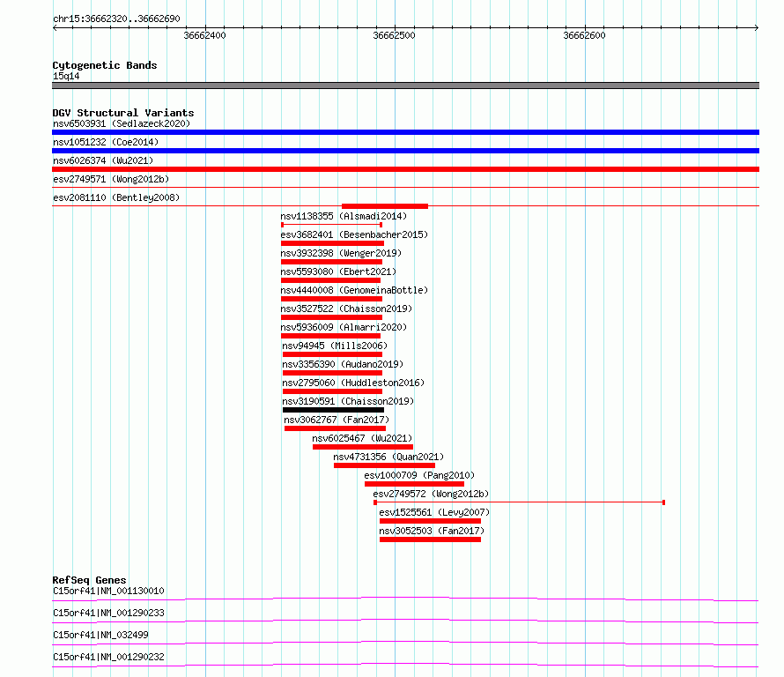Open nsv5936009 (Almarri2020) variant

tap(344, 327)
